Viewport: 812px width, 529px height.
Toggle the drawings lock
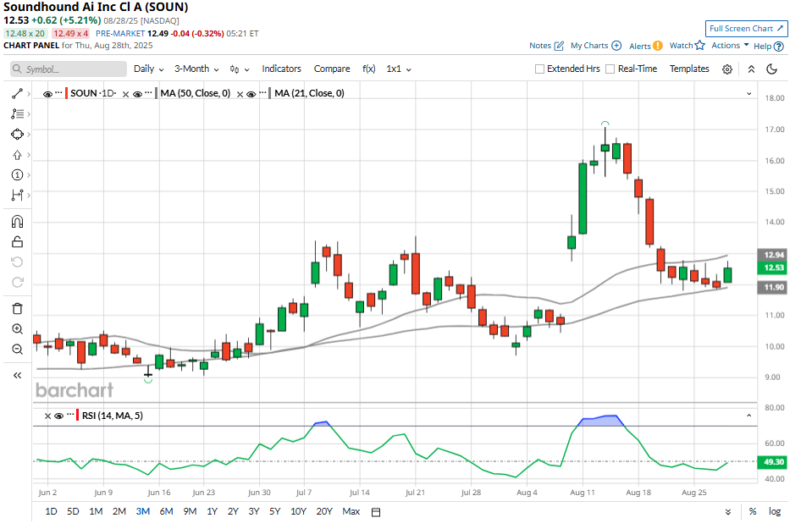17,242
